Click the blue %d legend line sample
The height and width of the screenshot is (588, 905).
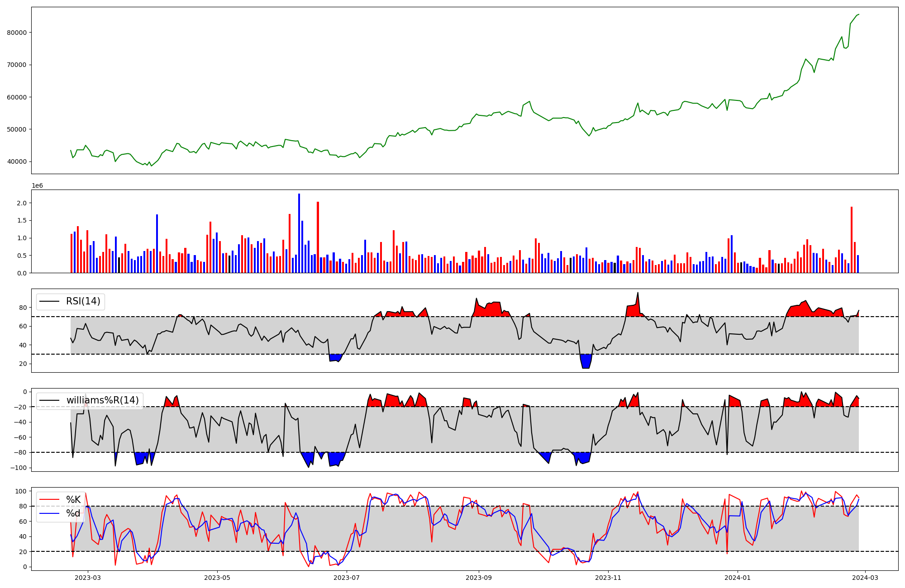[x=50, y=513]
